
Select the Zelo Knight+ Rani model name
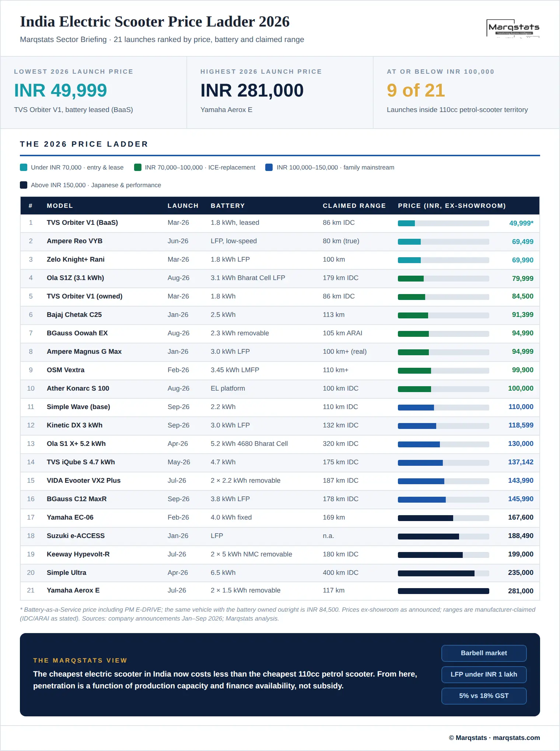pos(76,259)
